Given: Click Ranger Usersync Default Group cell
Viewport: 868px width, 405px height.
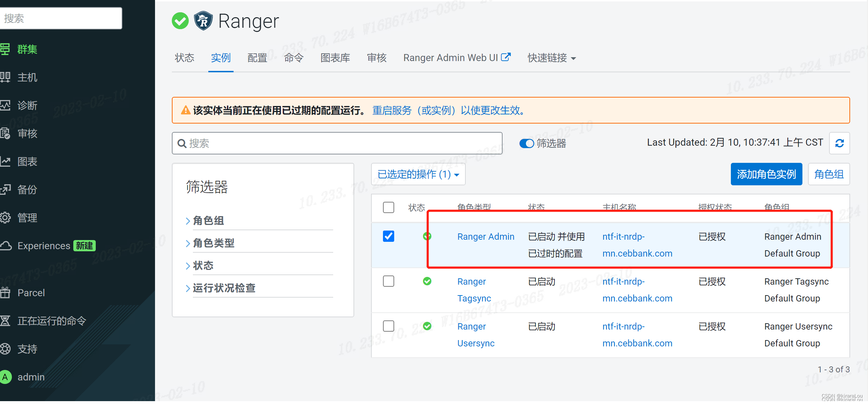Looking at the screenshot, I should point(798,335).
